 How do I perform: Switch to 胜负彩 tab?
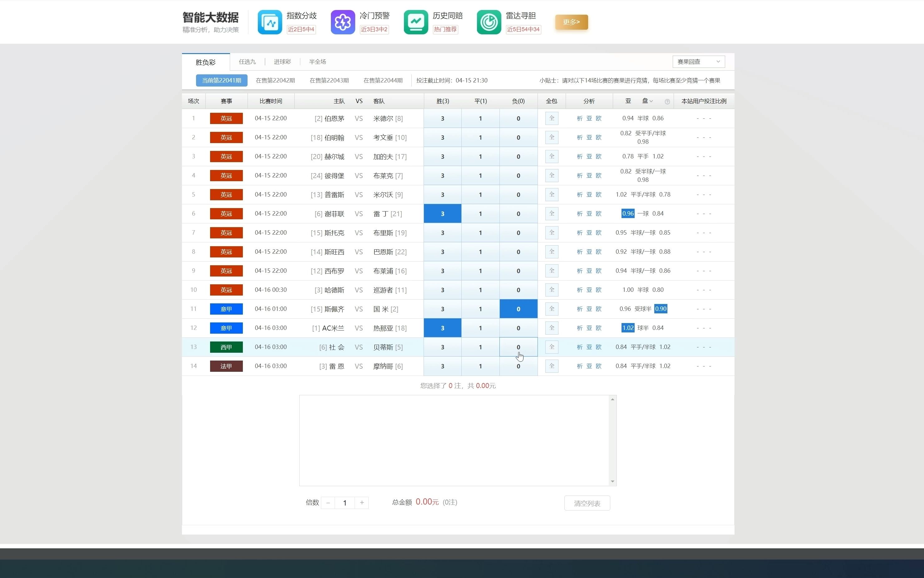click(x=206, y=62)
